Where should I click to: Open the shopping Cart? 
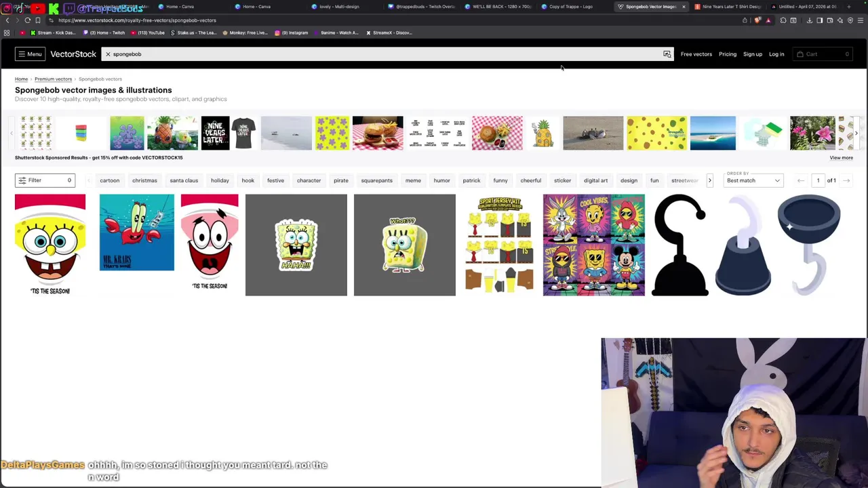823,54
